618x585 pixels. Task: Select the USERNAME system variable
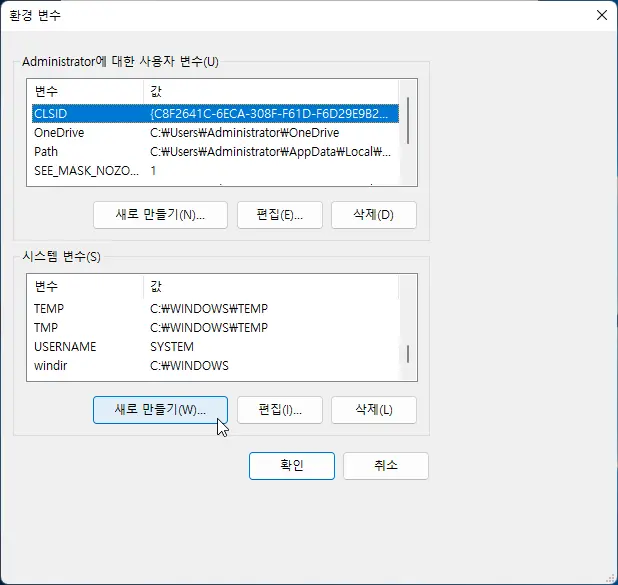tap(215, 347)
